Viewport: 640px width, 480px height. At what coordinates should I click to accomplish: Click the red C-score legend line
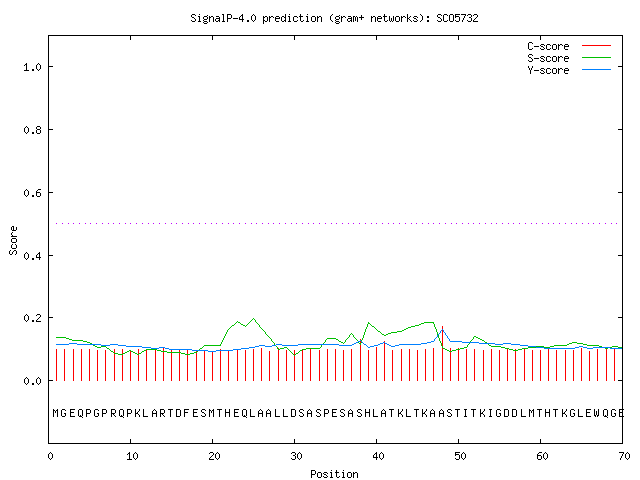(x=596, y=45)
